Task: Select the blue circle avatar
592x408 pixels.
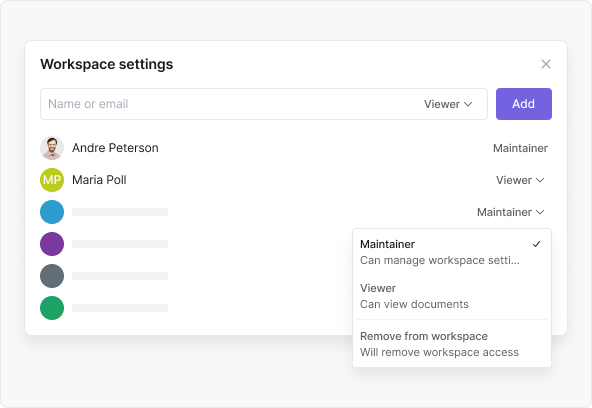Action: pos(52,212)
